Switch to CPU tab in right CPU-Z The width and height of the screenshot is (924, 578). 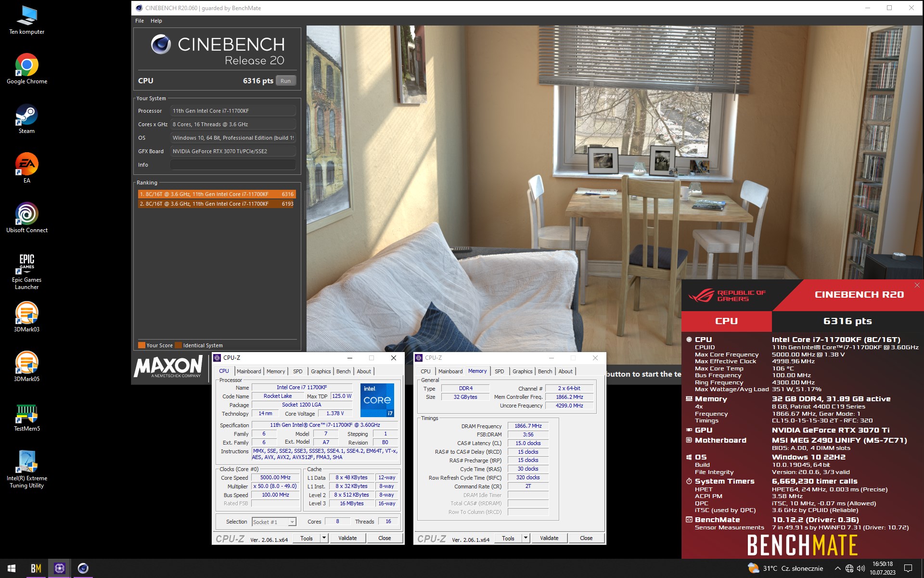tap(425, 371)
